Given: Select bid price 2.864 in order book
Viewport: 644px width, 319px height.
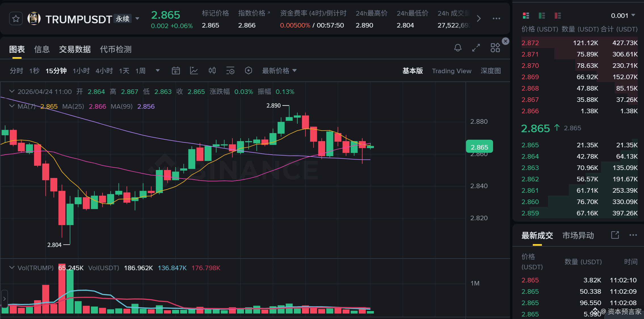Looking at the screenshot, I should coord(530,156).
